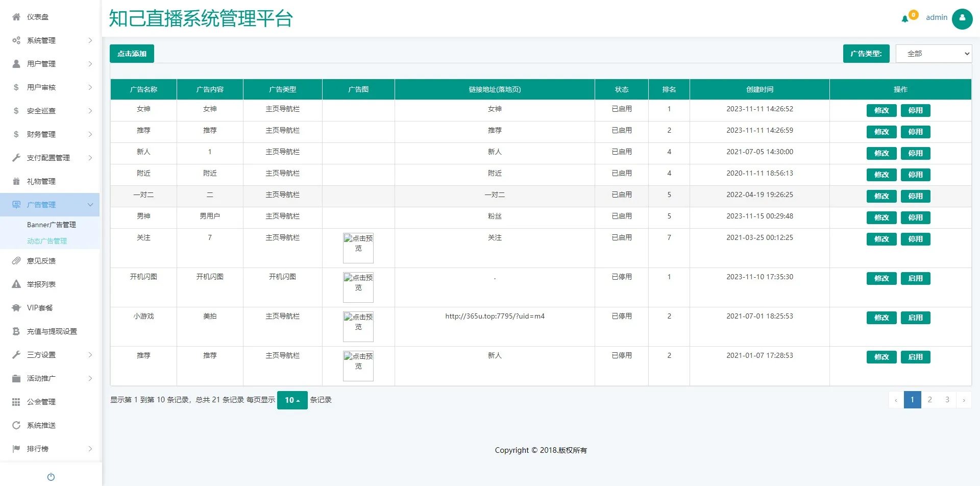Open the admin user avatar icon

point(962,18)
